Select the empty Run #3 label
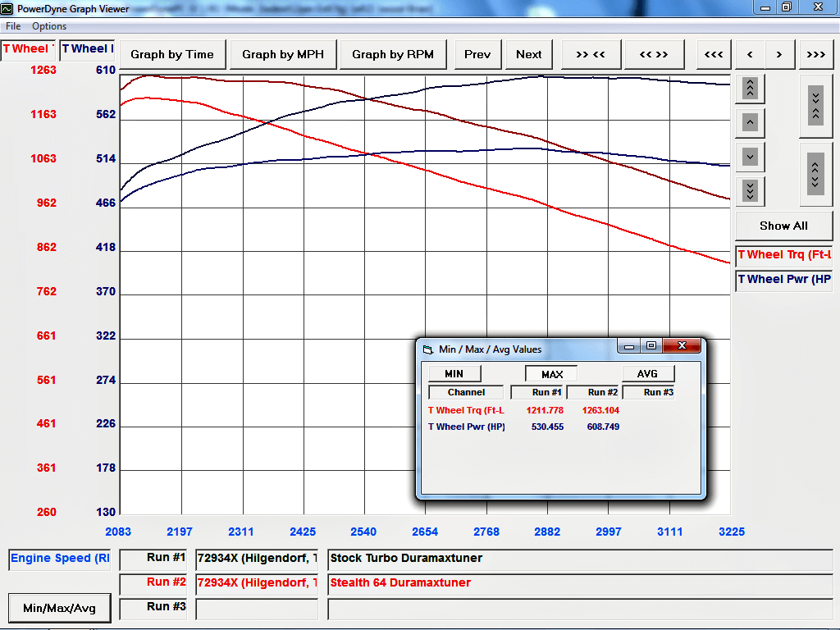 [153, 609]
